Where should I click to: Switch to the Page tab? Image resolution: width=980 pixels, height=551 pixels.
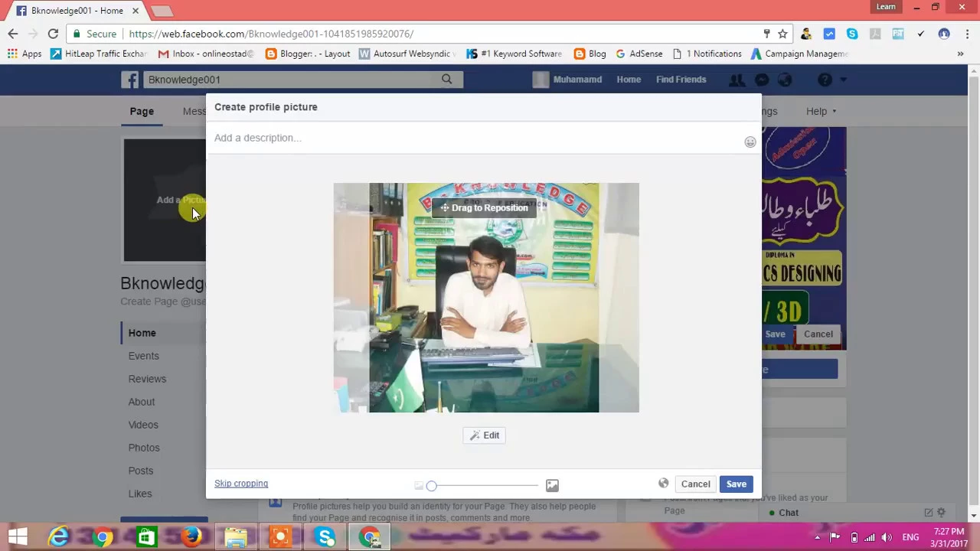click(x=142, y=111)
